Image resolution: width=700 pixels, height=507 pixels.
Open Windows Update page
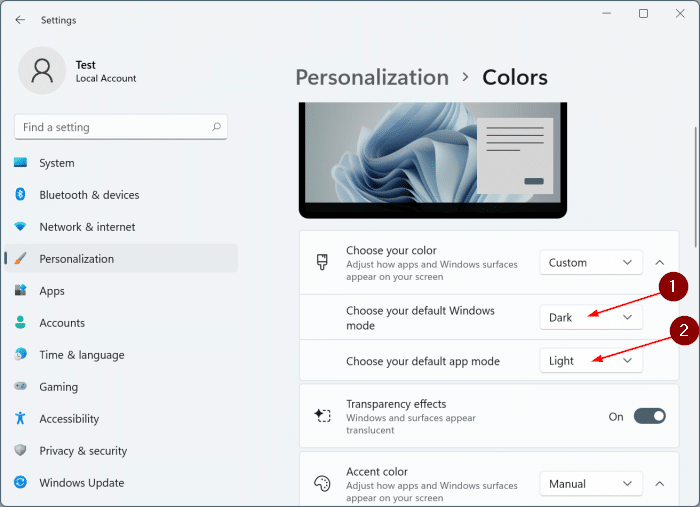[x=121, y=483]
